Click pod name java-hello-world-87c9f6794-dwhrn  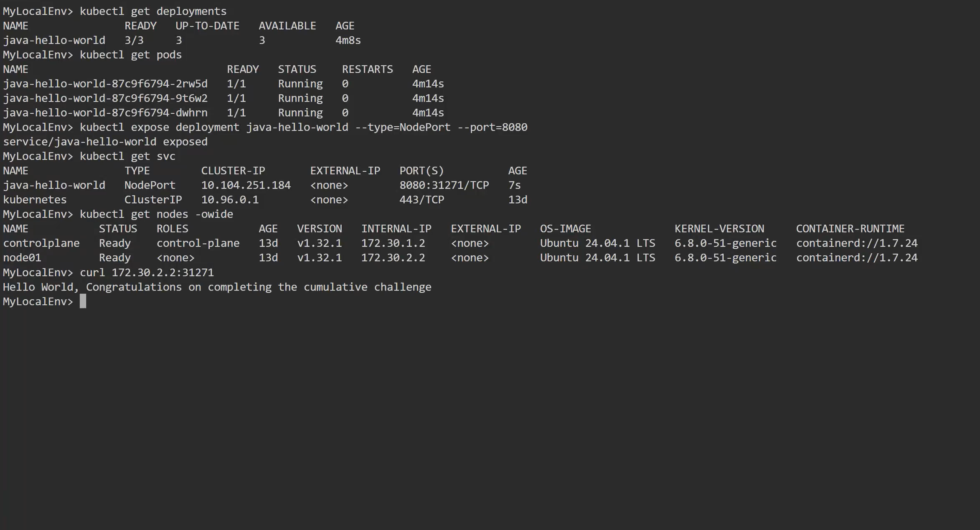tap(105, 113)
